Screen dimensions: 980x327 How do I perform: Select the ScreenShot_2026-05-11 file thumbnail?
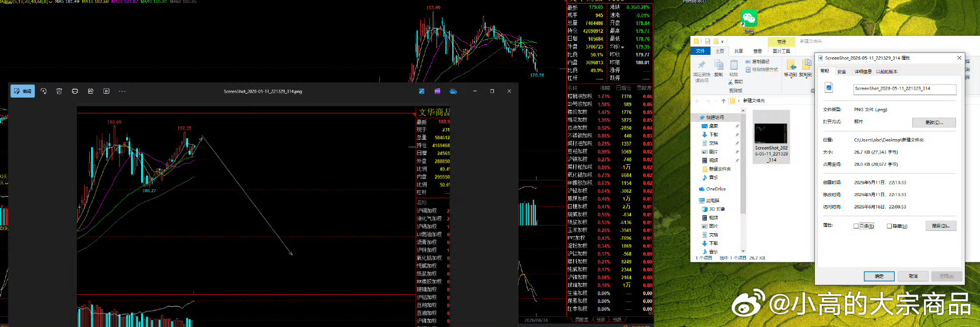(x=771, y=136)
